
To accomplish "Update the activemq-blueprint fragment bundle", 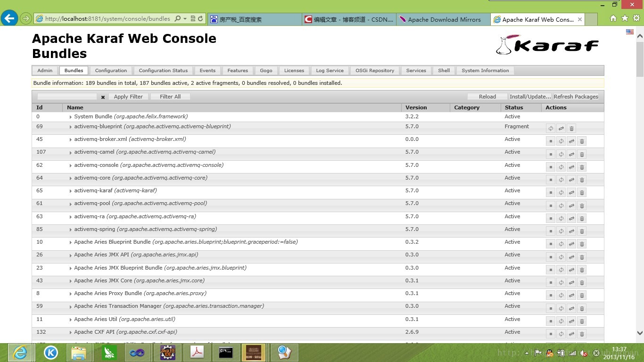I will coord(561,129).
